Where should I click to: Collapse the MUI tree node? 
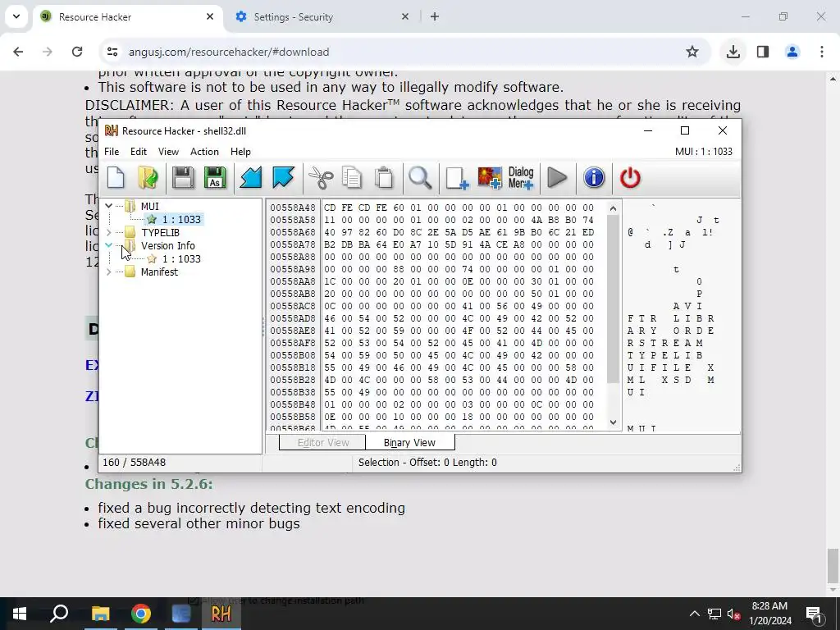(109, 206)
